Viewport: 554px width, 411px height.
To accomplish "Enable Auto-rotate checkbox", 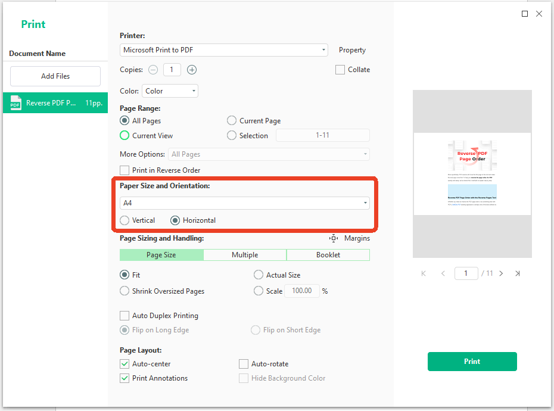I will (x=243, y=364).
